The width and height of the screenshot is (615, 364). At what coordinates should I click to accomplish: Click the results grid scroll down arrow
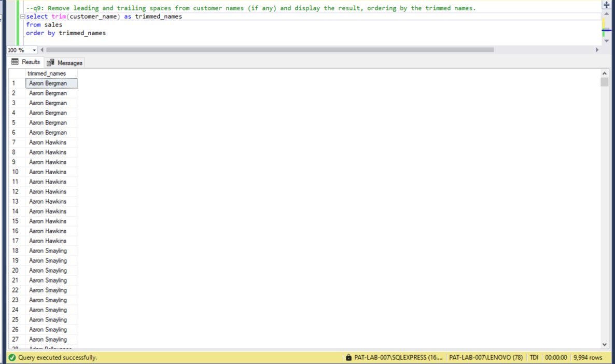click(605, 344)
